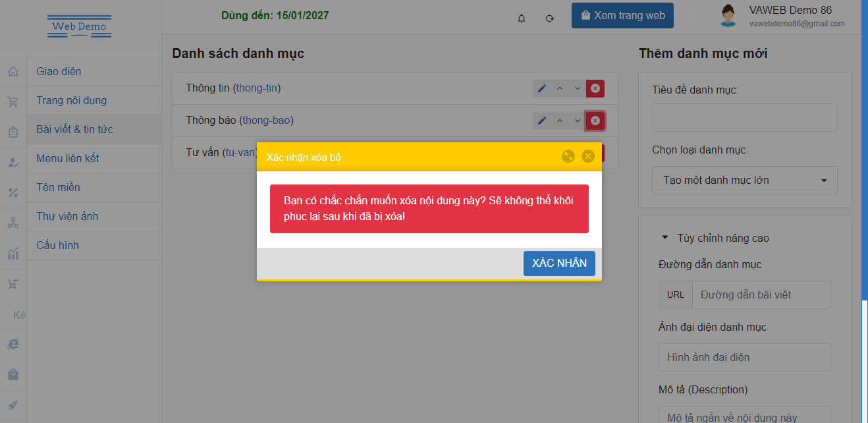Open the Chọn loại danh mục dropdown

click(744, 181)
